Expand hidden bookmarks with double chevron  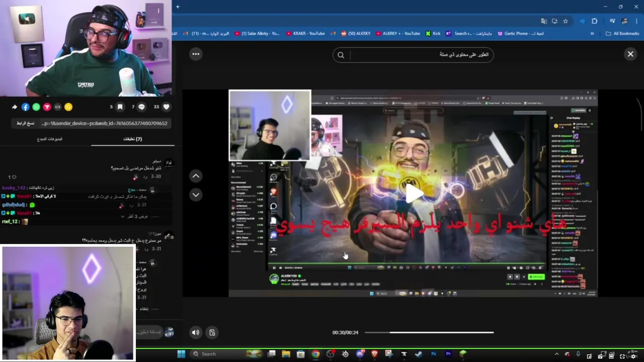(x=592, y=34)
